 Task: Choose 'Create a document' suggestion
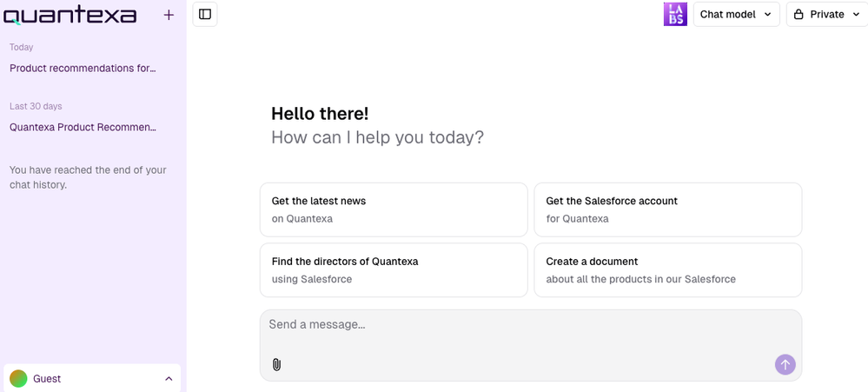[x=667, y=270]
